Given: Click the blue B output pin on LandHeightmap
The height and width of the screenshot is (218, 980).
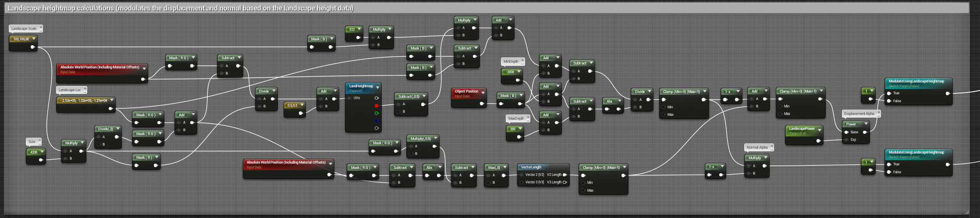Looking at the screenshot, I should coord(376,121).
